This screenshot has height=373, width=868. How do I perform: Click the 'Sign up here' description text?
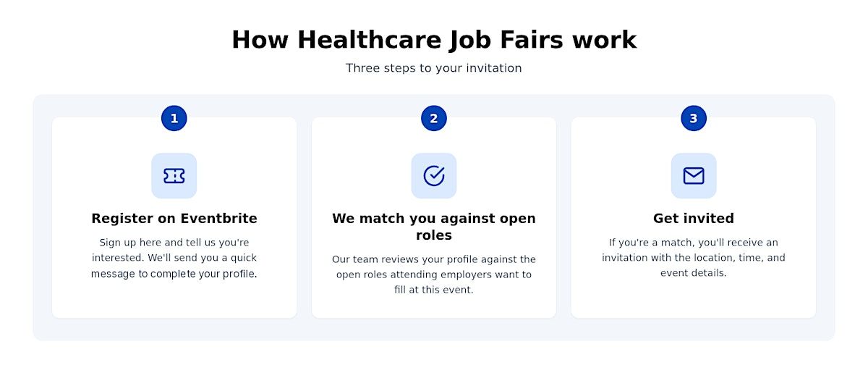point(174,258)
